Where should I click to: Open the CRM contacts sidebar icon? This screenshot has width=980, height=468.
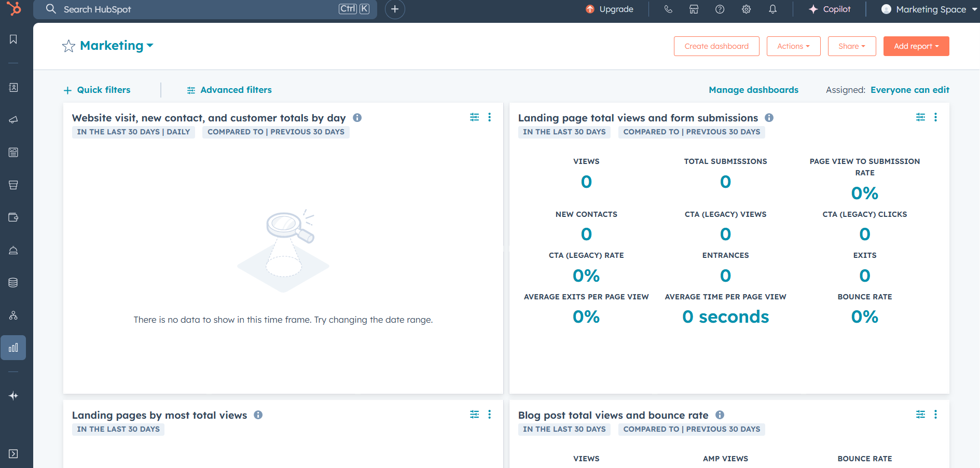tap(13, 88)
